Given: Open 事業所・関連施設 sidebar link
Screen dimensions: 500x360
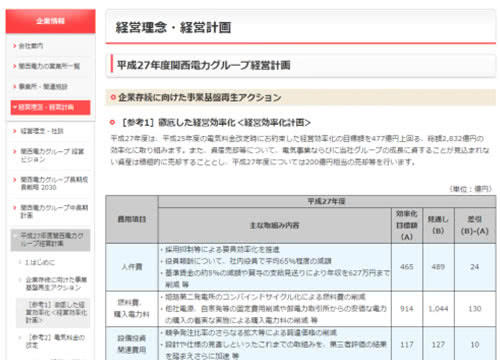Looking at the screenshot, I should tap(43, 87).
